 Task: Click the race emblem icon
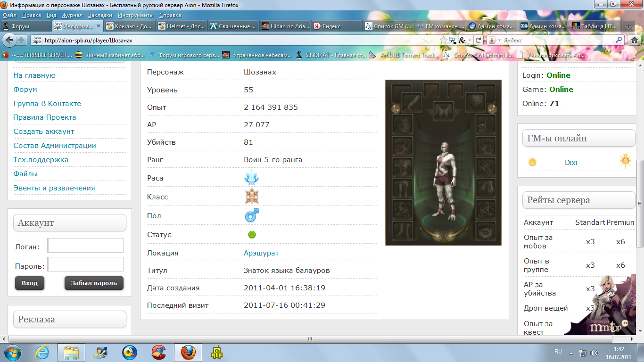tap(252, 178)
